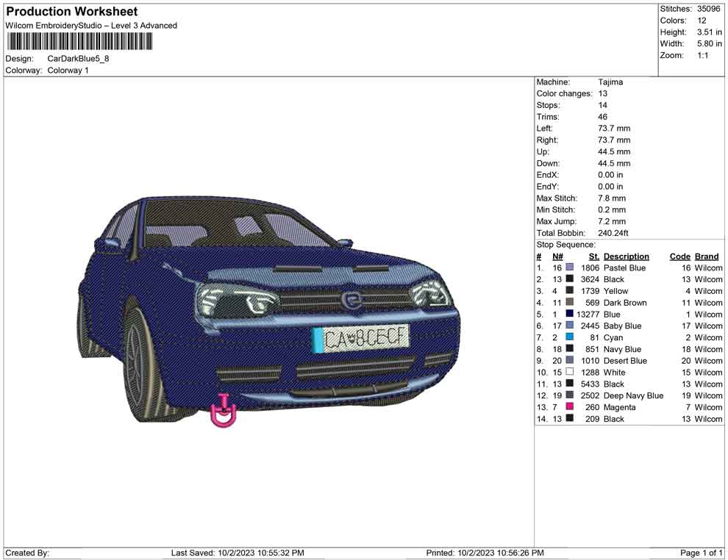Select the Magenta color swatch
This screenshot has width=728, height=560.
pyautogui.click(x=569, y=407)
